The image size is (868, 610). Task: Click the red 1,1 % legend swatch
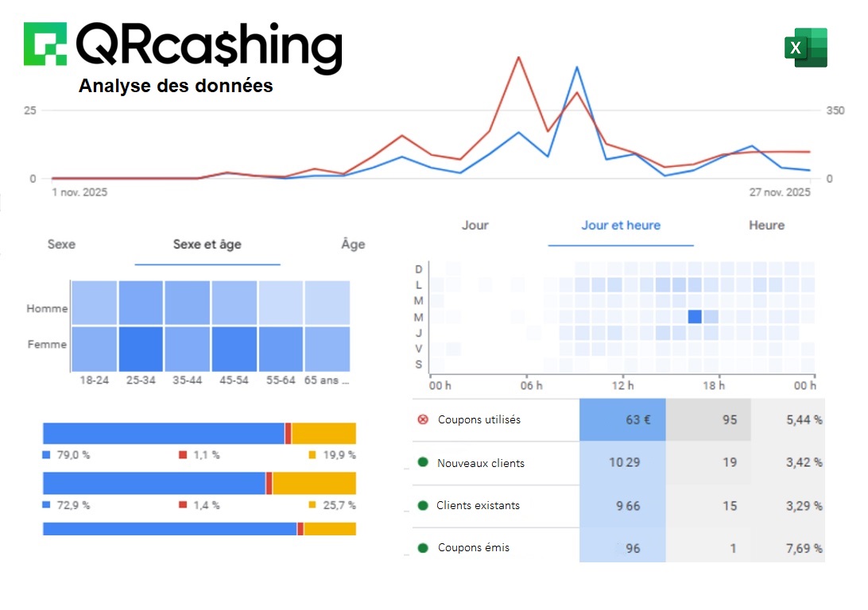pos(182,455)
